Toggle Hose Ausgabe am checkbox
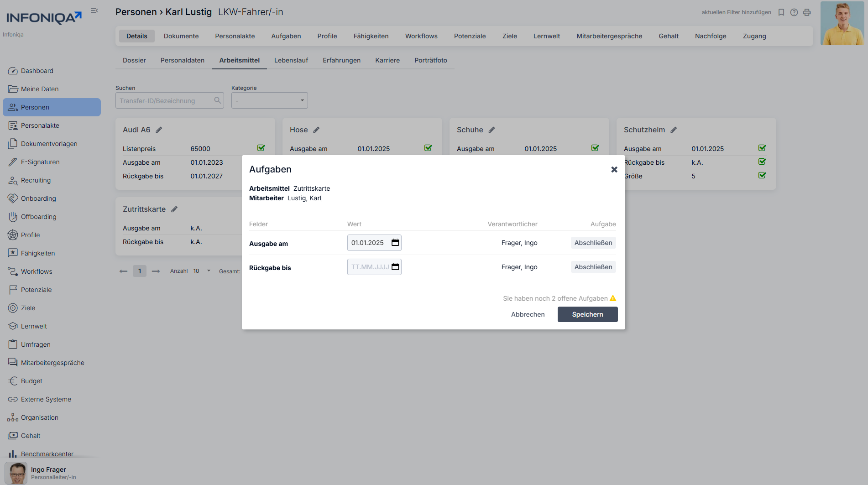This screenshot has width=868, height=485. (x=428, y=148)
